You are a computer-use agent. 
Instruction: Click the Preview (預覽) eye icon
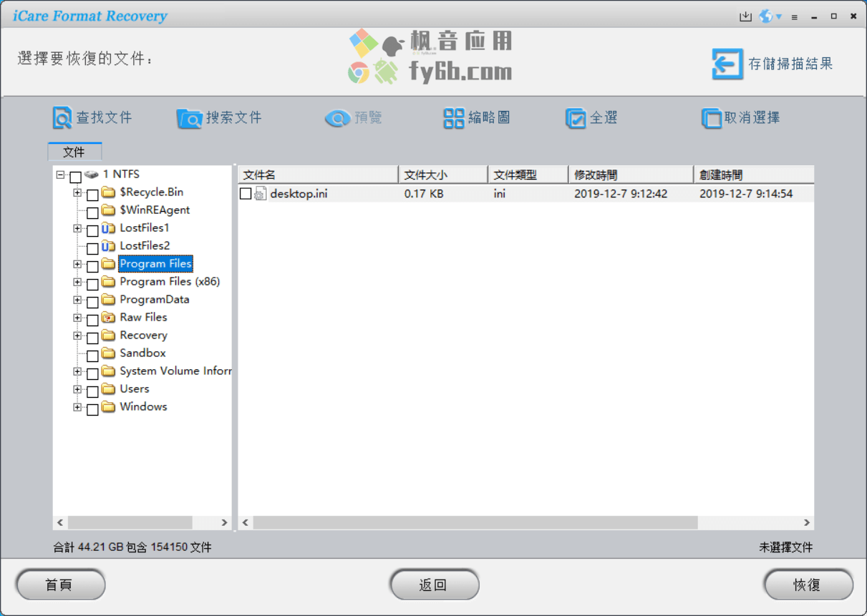(337, 118)
